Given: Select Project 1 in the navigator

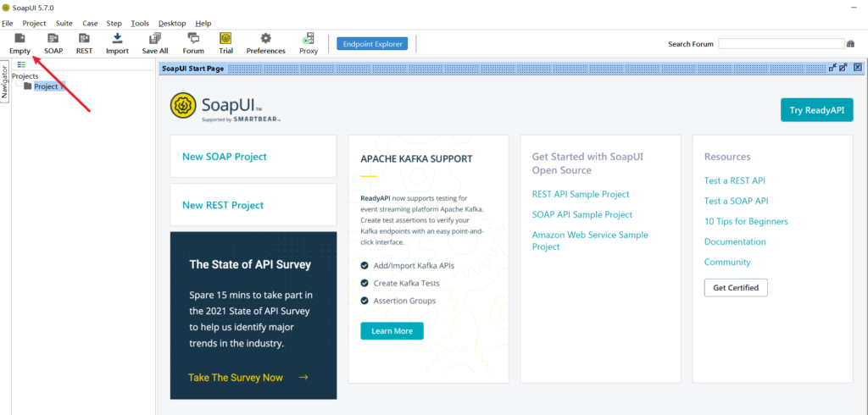Looking at the screenshot, I should [49, 86].
